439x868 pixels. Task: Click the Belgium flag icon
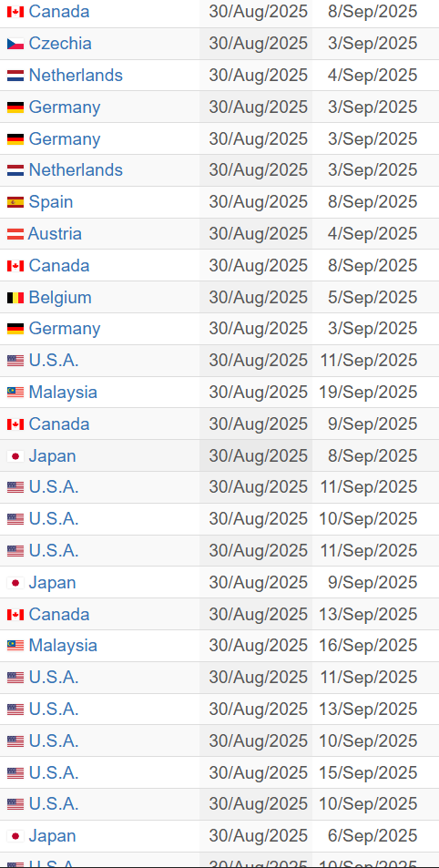coord(15,298)
